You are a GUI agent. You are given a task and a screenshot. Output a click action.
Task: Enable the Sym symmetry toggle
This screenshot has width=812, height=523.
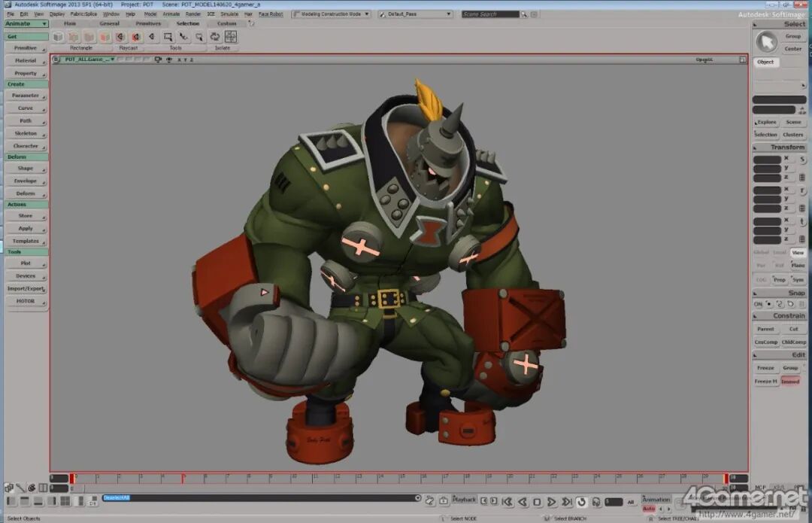click(798, 280)
